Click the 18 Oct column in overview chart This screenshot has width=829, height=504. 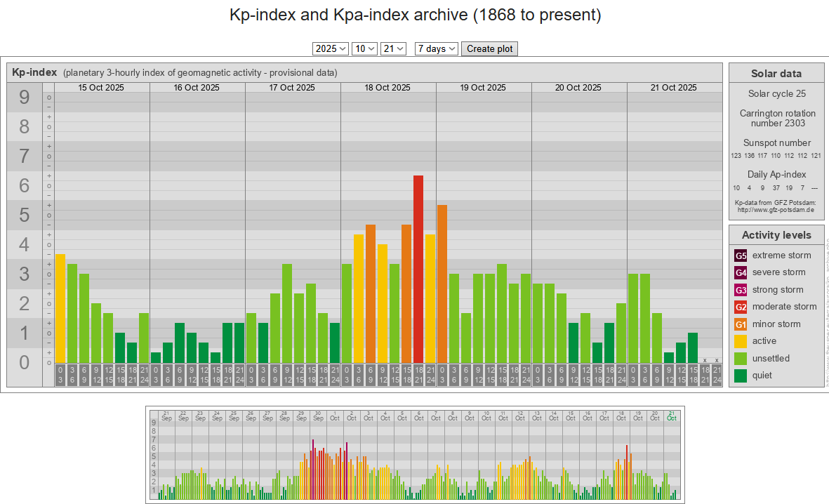621,456
